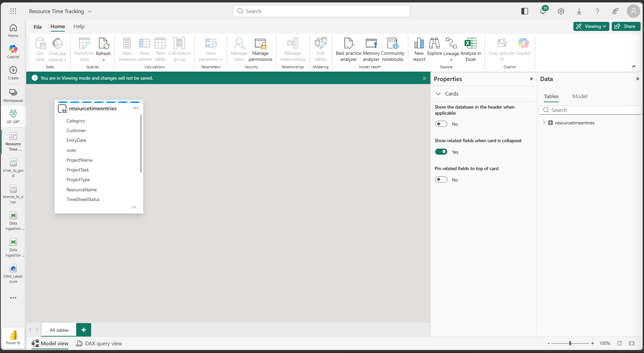Collapse the Cards section in Properties
Screen dimensions: 644x353
pos(438,93)
